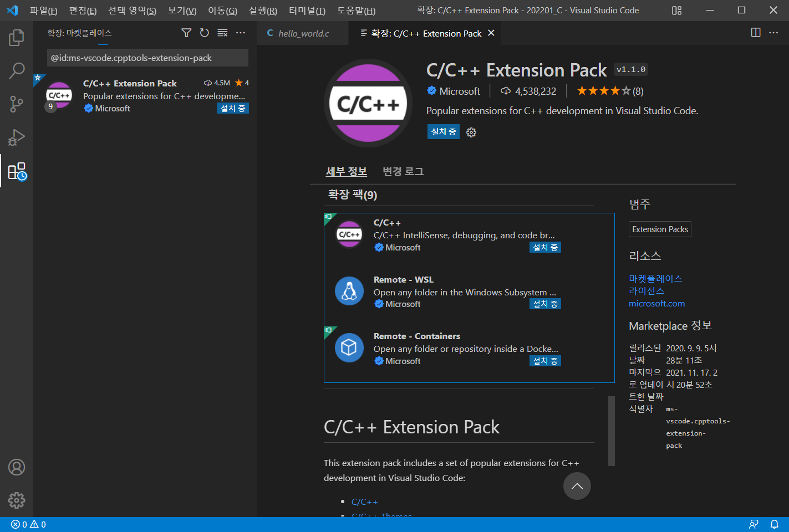Viewport: 789px width, 532px height.
Task: Click the star rating (8) in header
Action: 610,91
